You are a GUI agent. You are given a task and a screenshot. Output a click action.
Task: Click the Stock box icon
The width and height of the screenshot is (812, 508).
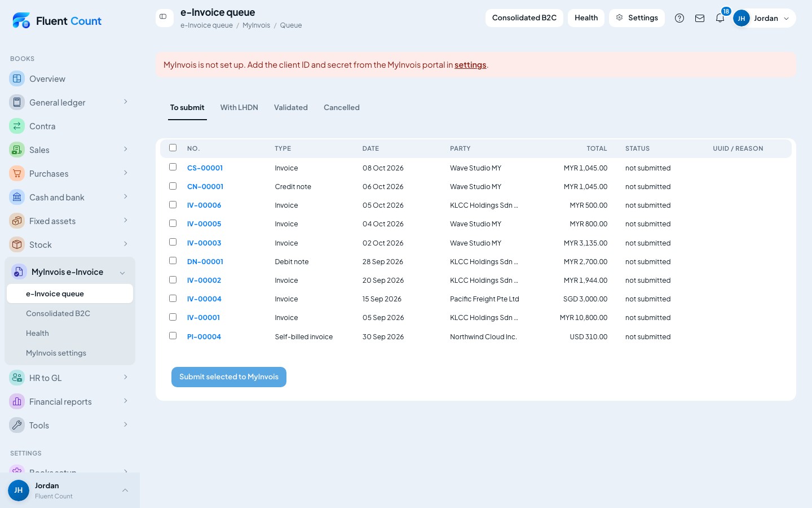coord(17,244)
